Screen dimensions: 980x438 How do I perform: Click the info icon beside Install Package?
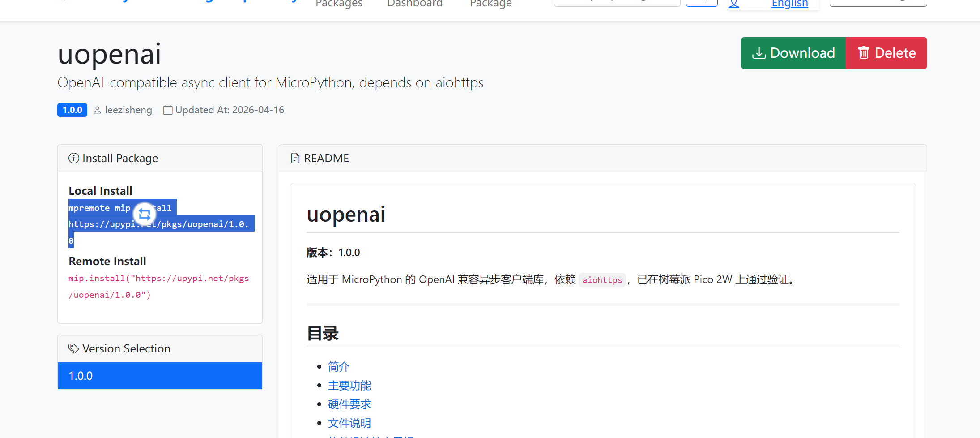[x=74, y=158]
